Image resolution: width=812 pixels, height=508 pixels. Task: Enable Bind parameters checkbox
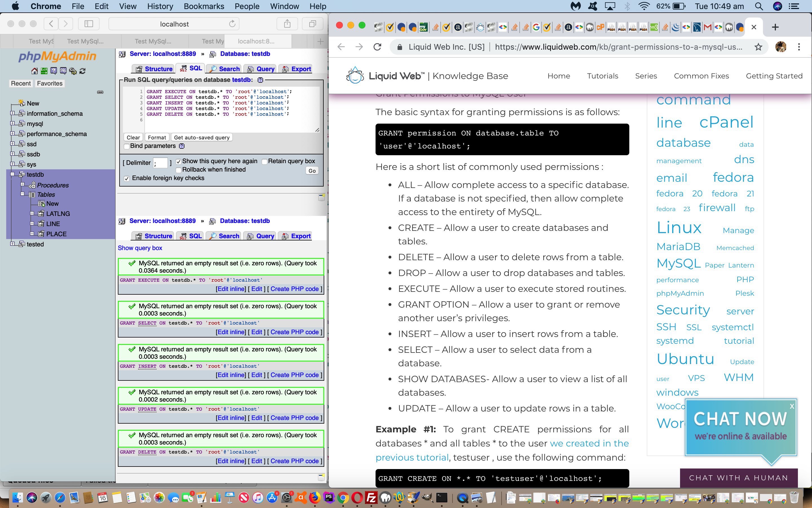click(127, 146)
